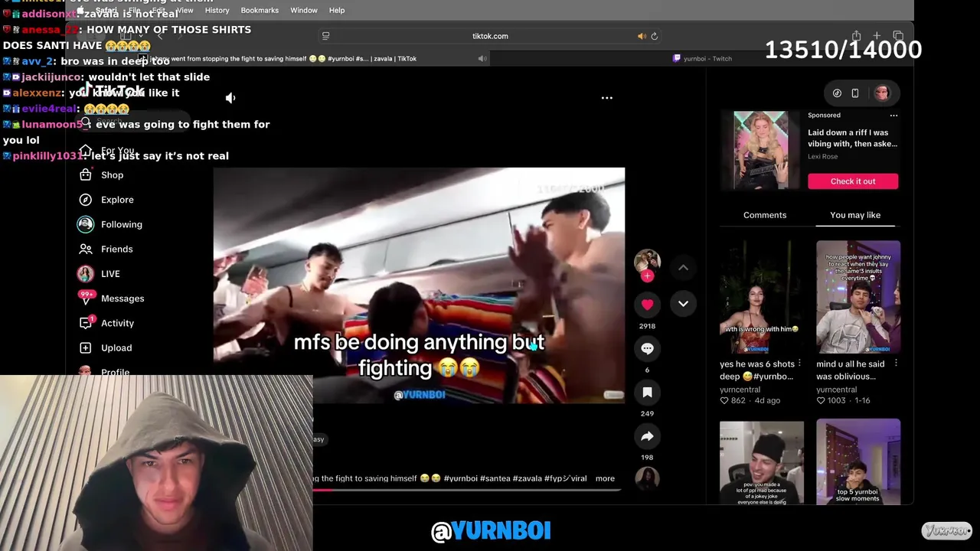Toggle video sound with the speaker icon
Image resolution: width=980 pixels, height=551 pixels.
pos(230,98)
